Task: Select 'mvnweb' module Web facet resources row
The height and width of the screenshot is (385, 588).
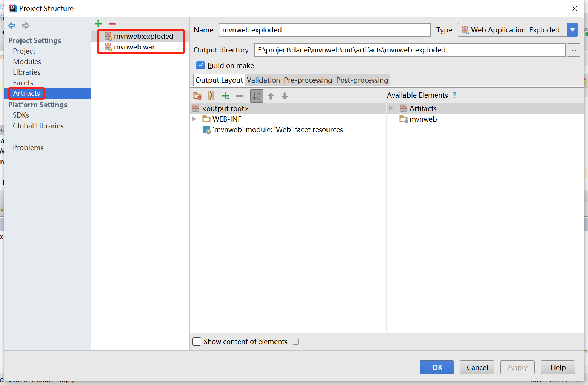Action: tap(288, 129)
